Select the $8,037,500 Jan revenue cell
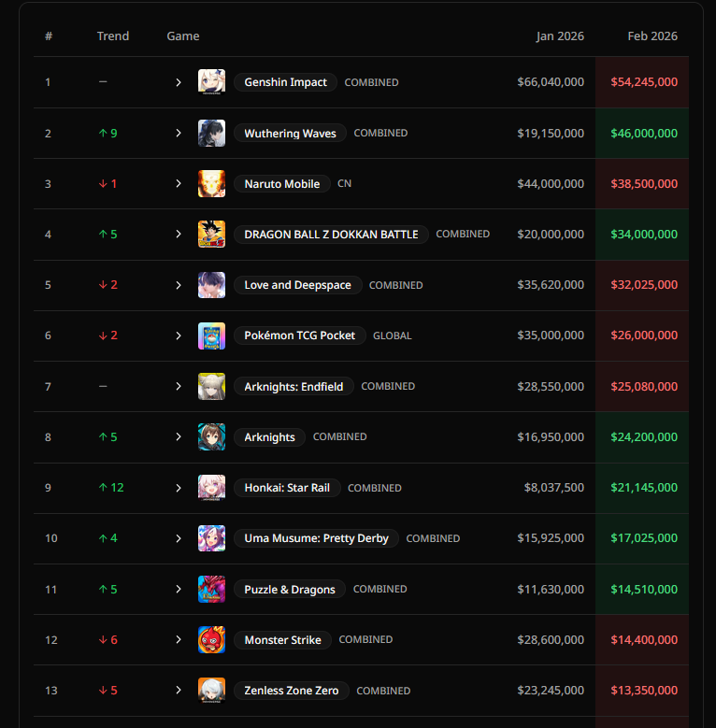This screenshot has height=728, width=716. point(554,488)
